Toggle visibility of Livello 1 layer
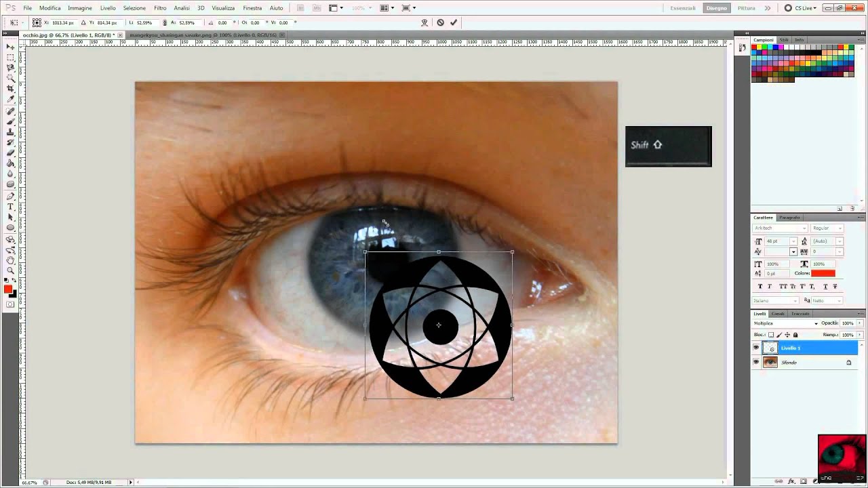Screen dimensions: 868x488 pos(756,348)
